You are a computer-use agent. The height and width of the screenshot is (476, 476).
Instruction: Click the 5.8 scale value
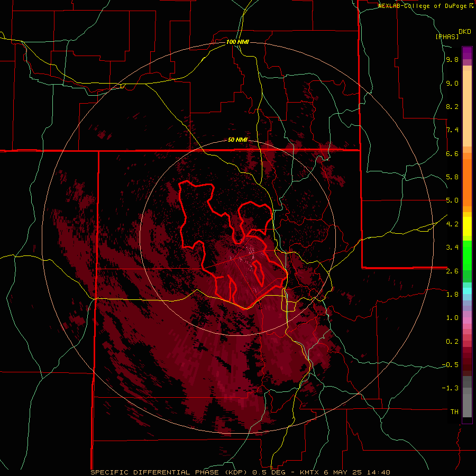tap(452, 177)
